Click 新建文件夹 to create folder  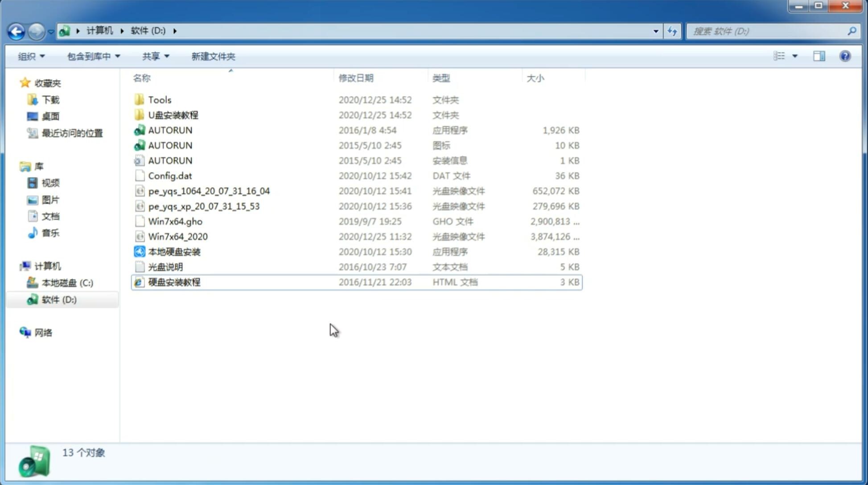pyautogui.click(x=213, y=56)
